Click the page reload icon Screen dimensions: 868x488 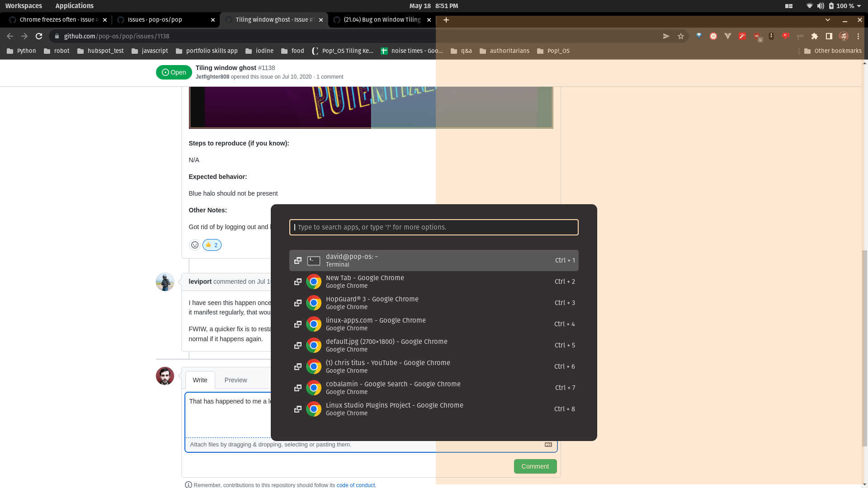[x=39, y=36]
